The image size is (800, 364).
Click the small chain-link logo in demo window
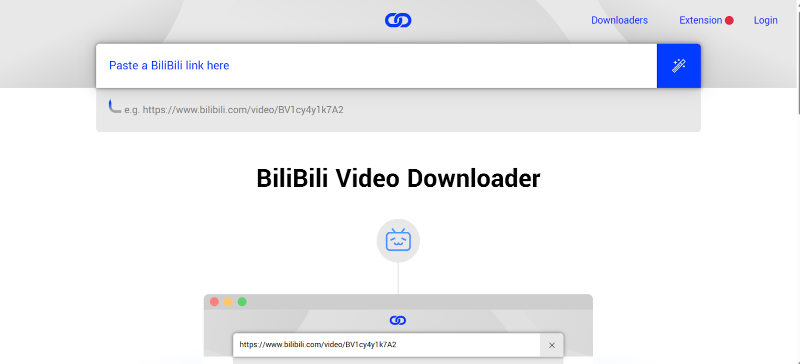click(397, 320)
